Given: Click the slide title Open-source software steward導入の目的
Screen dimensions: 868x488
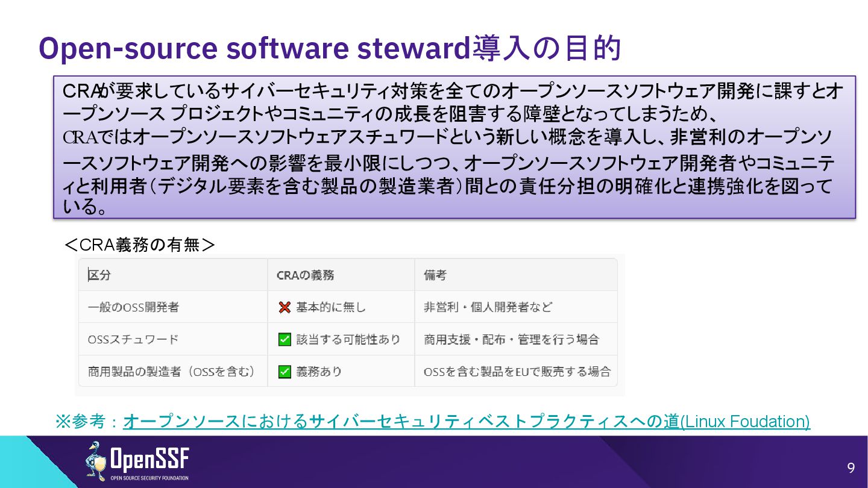Looking at the screenshot, I should pos(330,49).
